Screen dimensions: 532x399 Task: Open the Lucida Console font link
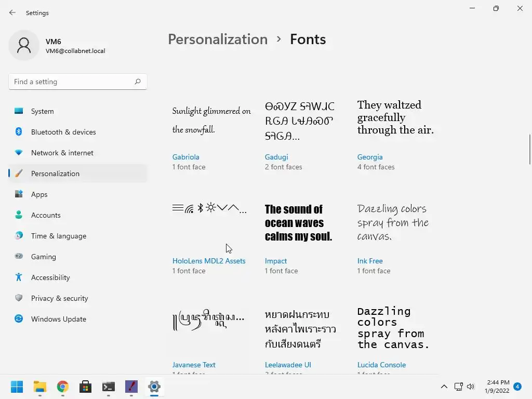pos(381,364)
